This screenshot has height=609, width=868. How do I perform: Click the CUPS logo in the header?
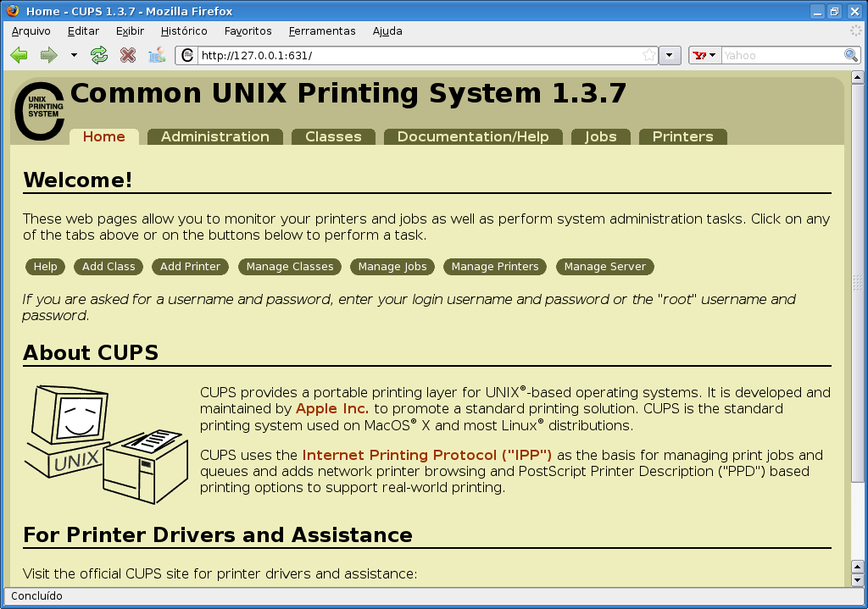[x=39, y=111]
